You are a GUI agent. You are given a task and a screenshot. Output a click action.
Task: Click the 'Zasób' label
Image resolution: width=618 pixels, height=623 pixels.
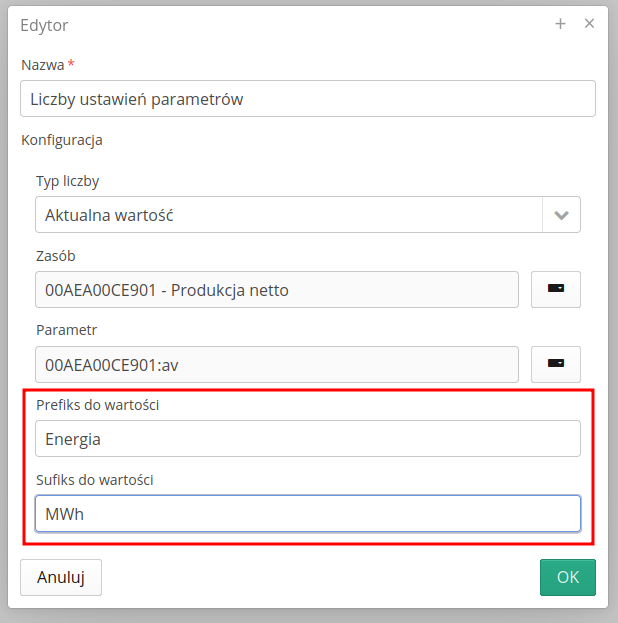click(56, 256)
